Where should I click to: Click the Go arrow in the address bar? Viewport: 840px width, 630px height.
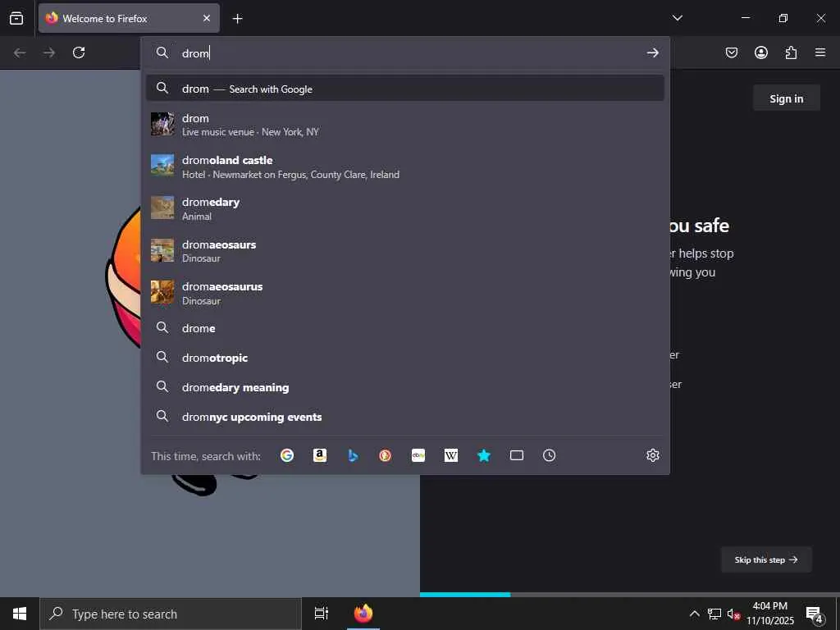[652, 52]
